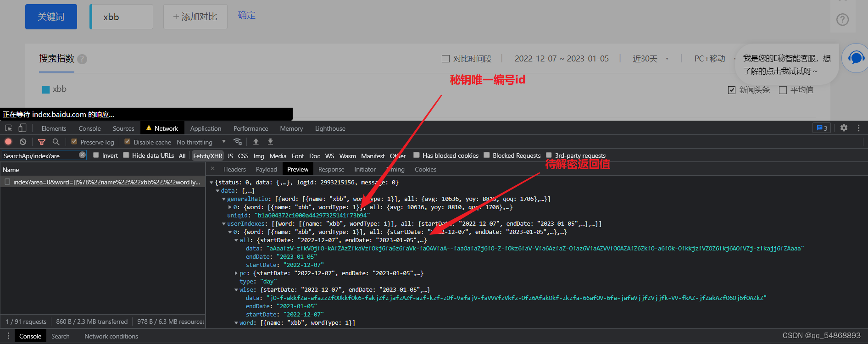Click the page help circle icon
Image resolution: width=868 pixels, height=344 pixels.
tap(843, 20)
